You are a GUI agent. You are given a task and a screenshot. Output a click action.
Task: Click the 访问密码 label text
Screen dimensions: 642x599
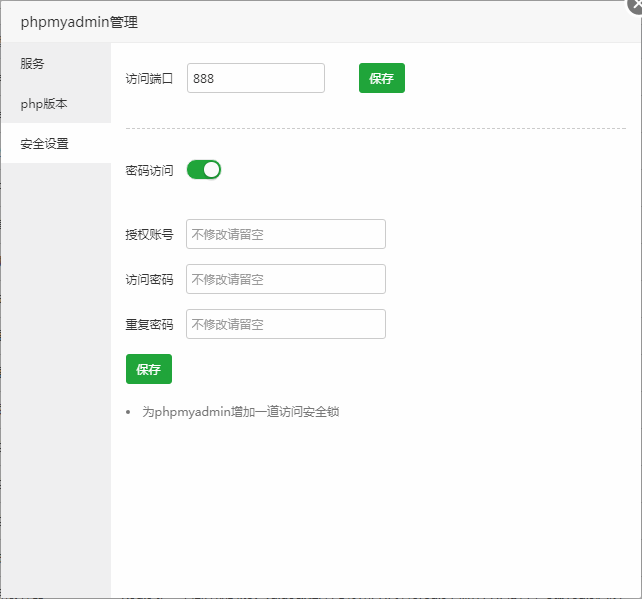click(x=149, y=280)
